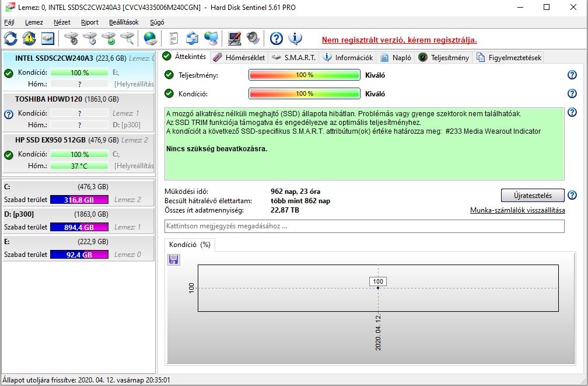The image size is (588, 386).
Task: Click the help icon next to Teljesítmény bar
Action: [x=572, y=75]
